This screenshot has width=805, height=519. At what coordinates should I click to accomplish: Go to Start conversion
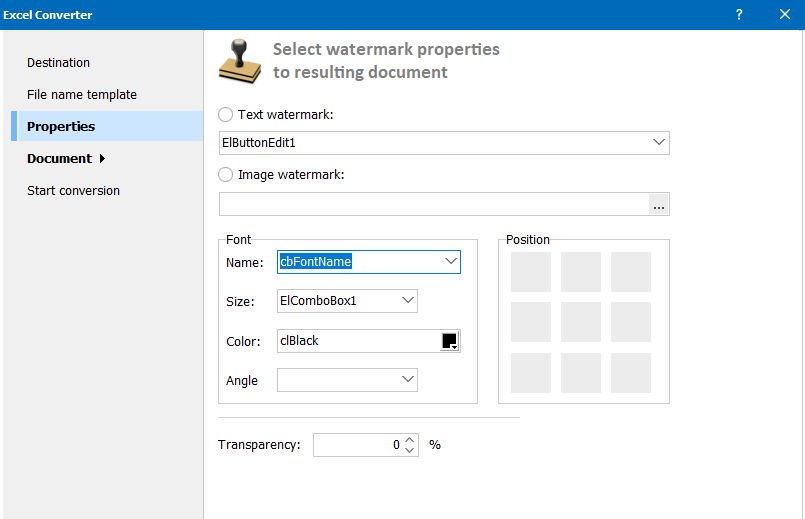[73, 191]
